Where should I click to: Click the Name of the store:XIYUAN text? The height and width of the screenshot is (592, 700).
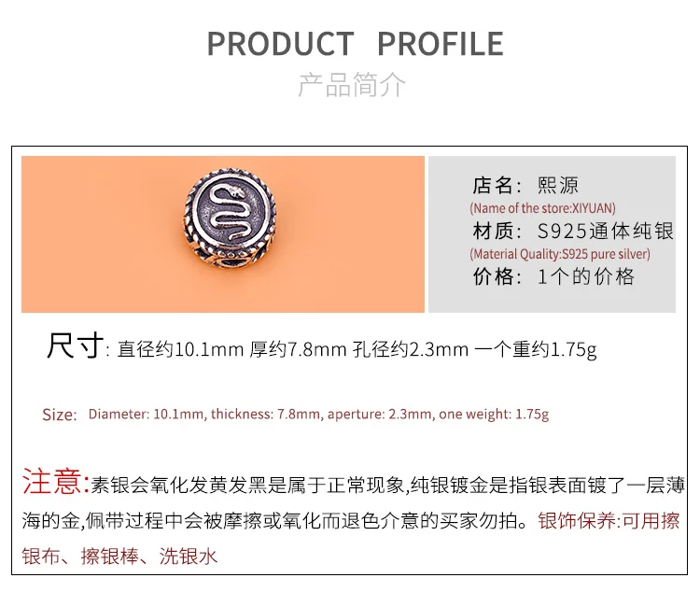point(542,208)
